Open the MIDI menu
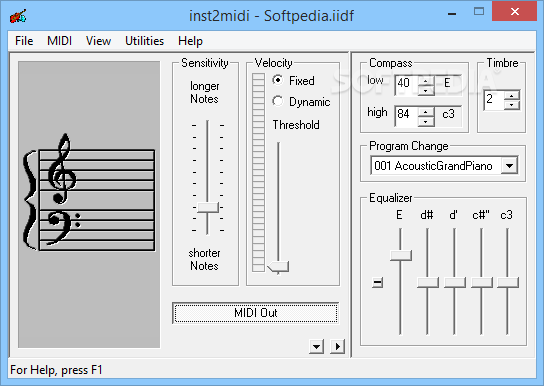 pyautogui.click(x=59, y=41)
